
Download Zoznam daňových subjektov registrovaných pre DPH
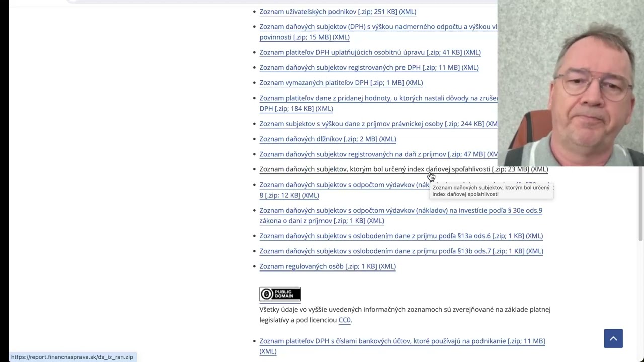pos(368,68)
